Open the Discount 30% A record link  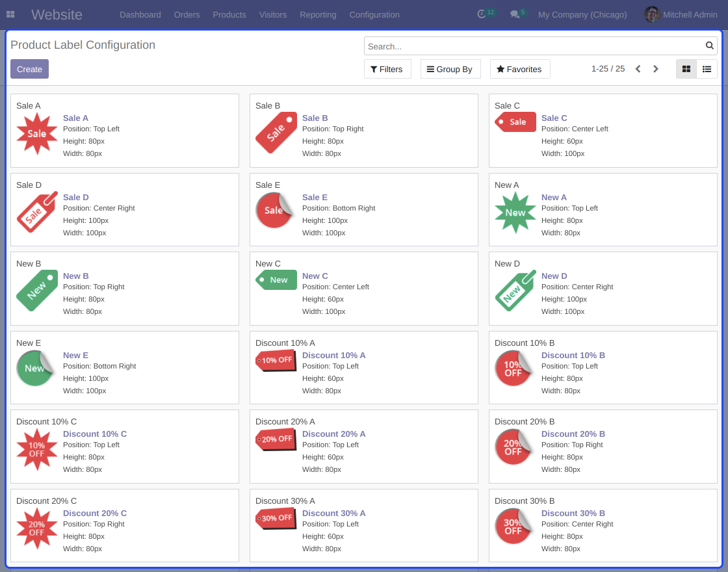[334, 513]
